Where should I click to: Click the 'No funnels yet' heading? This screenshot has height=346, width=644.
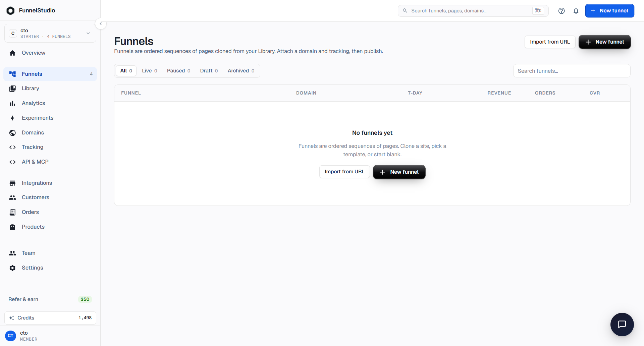(x=372, y=133)
